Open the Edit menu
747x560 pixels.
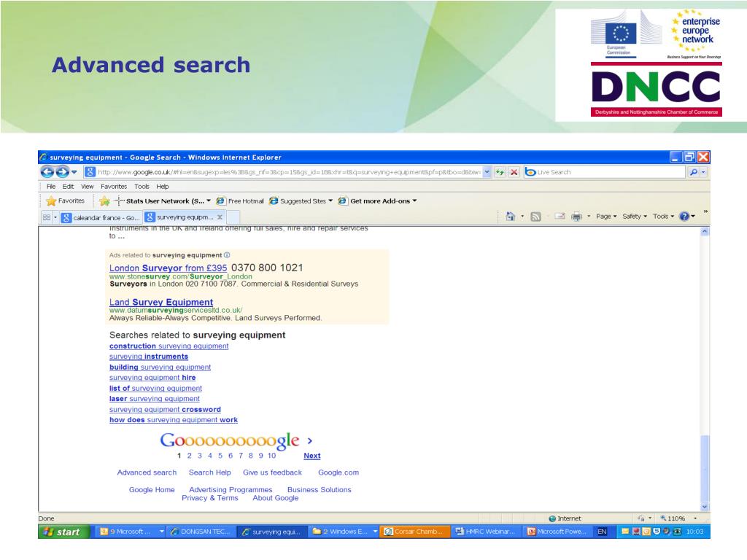68,187
